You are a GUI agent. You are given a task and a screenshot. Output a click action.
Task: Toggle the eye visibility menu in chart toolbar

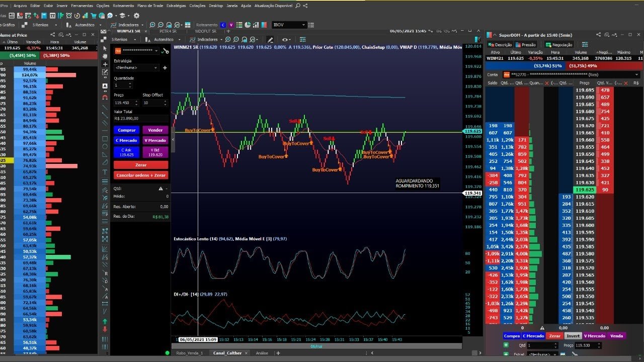(286, 39)
